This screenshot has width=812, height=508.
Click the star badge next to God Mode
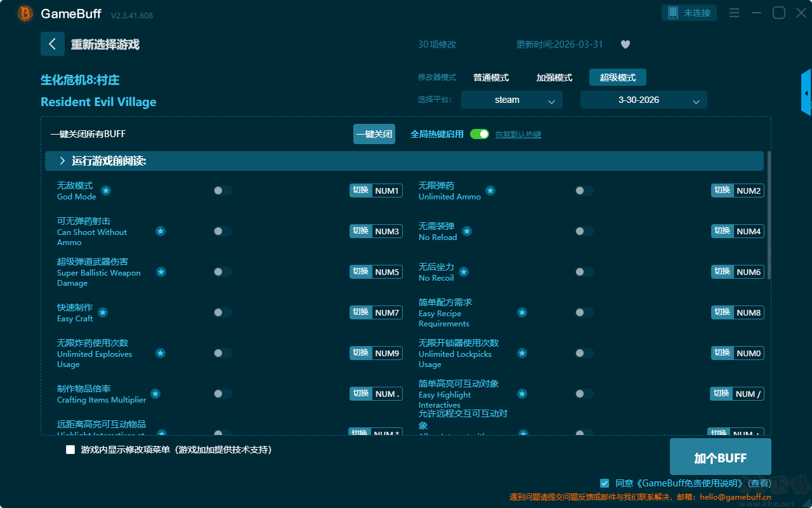point(106,190)
